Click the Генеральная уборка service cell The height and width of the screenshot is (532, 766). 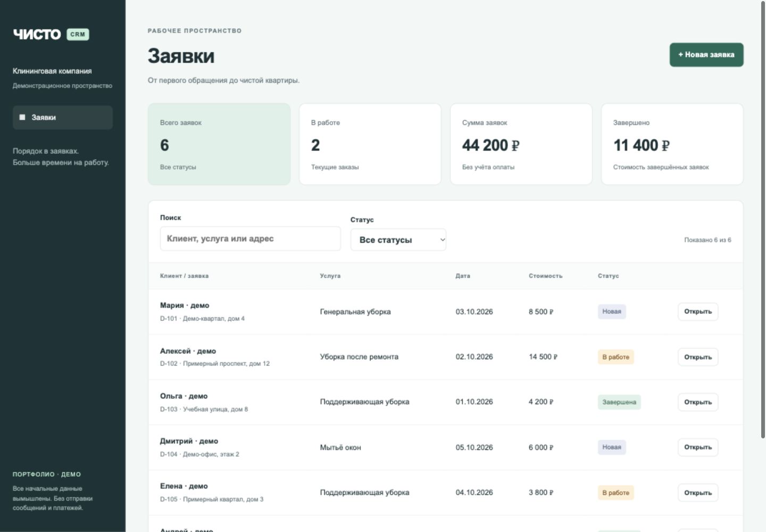[355, 312]
